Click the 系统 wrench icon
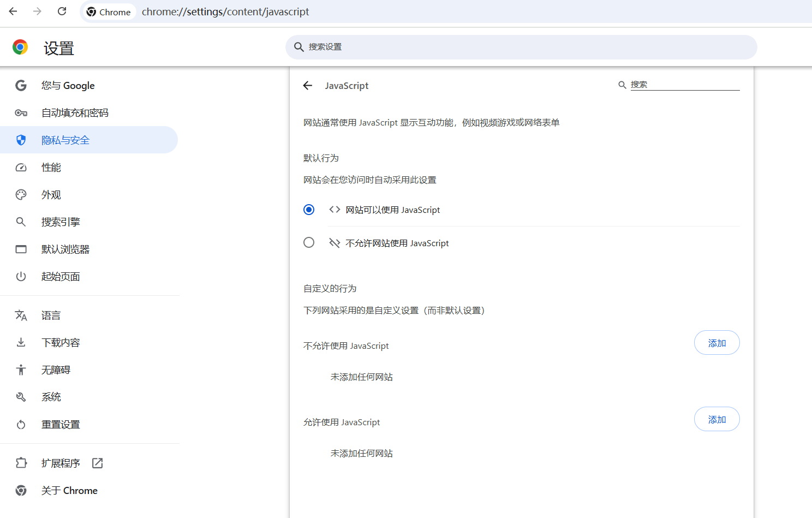This screenshot has height=518, width=812. tap(21, 397)
